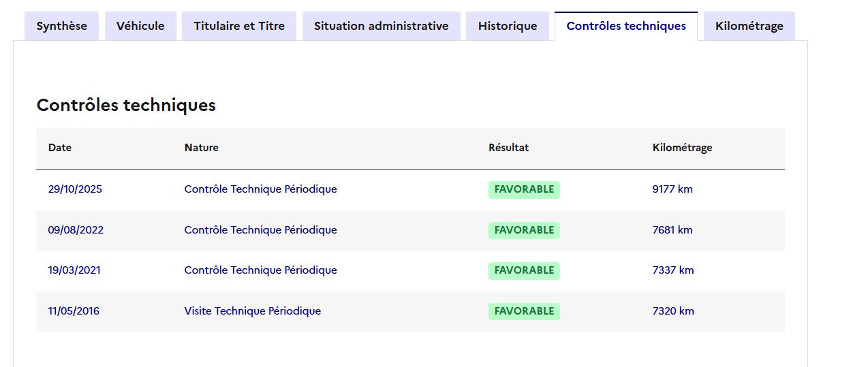This screenshot has height=367, width=868.
Task: Click the FAVORABLE badge for 11/05/2016
Action: point(524,311)
